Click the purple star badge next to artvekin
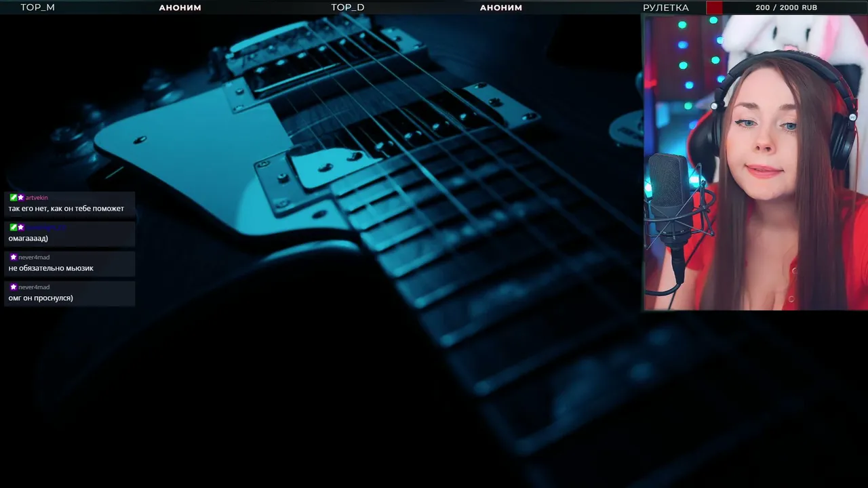 coord(21,197)
